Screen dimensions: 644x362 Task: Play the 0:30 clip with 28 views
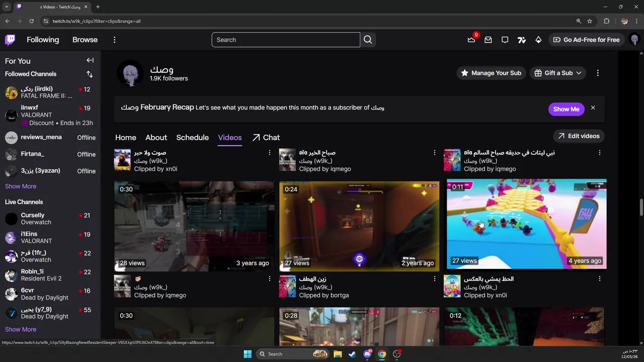pos(194,226)
